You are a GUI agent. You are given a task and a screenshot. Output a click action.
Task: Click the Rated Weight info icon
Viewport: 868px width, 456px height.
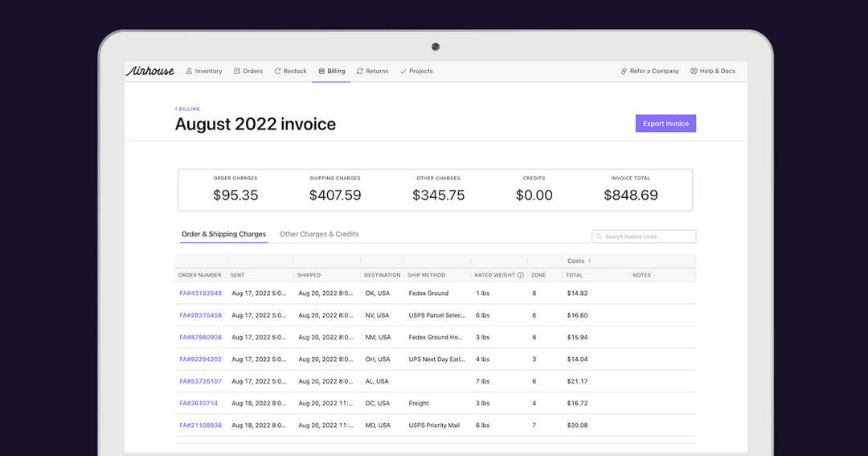click(520, 275)
